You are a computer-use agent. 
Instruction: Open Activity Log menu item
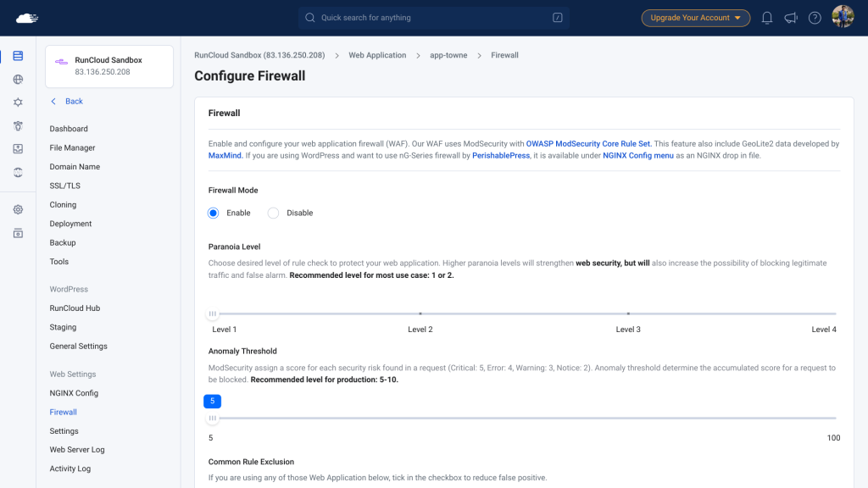pos(70,469)
